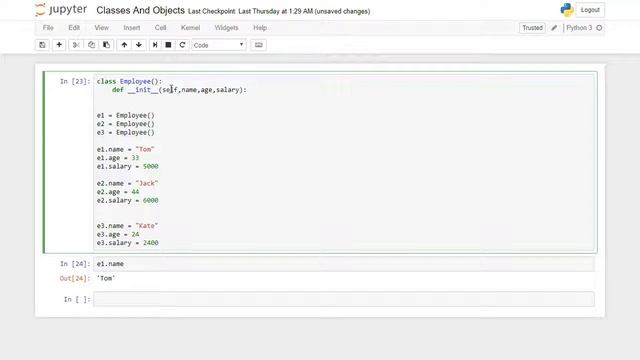Click the pencil edit-mode indicator icon

tap(554, 28)
